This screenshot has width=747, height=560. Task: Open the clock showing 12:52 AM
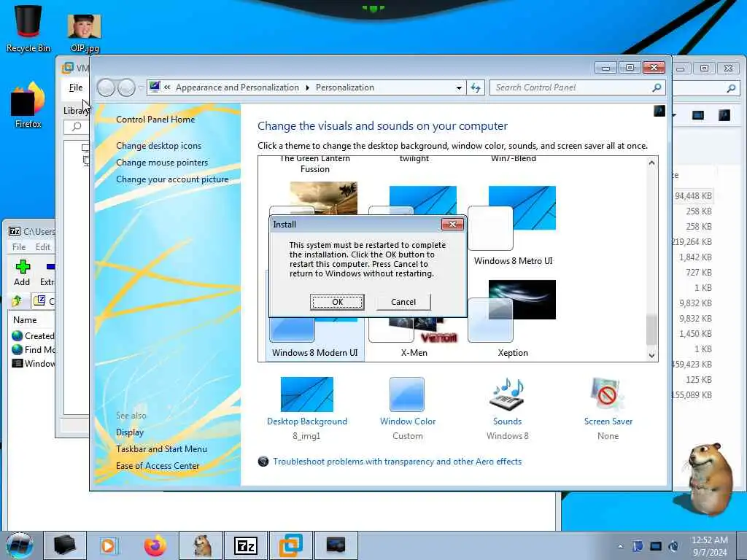709,545
